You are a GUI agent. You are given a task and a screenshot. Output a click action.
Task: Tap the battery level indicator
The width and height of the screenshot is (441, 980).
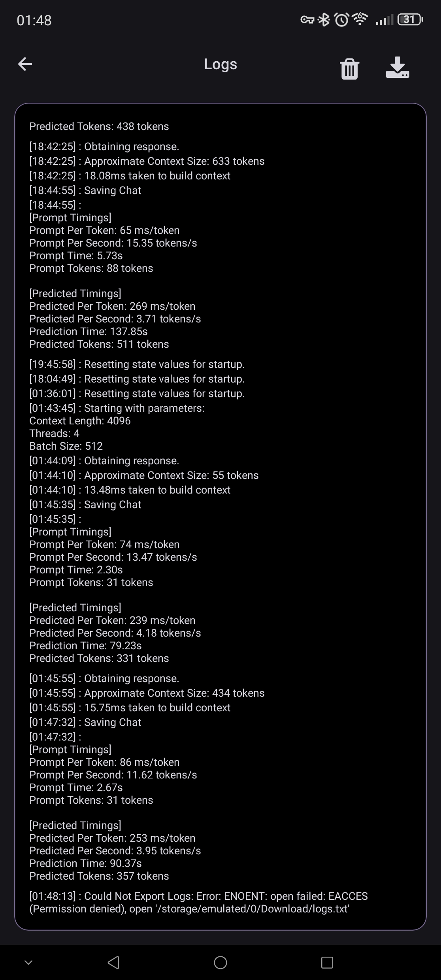[410, 19]
